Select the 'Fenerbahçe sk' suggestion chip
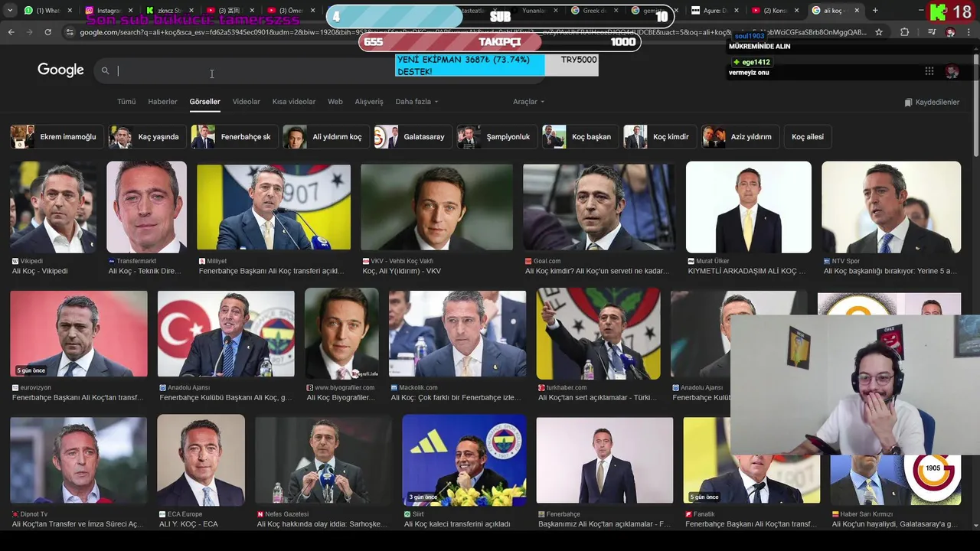 234,137
